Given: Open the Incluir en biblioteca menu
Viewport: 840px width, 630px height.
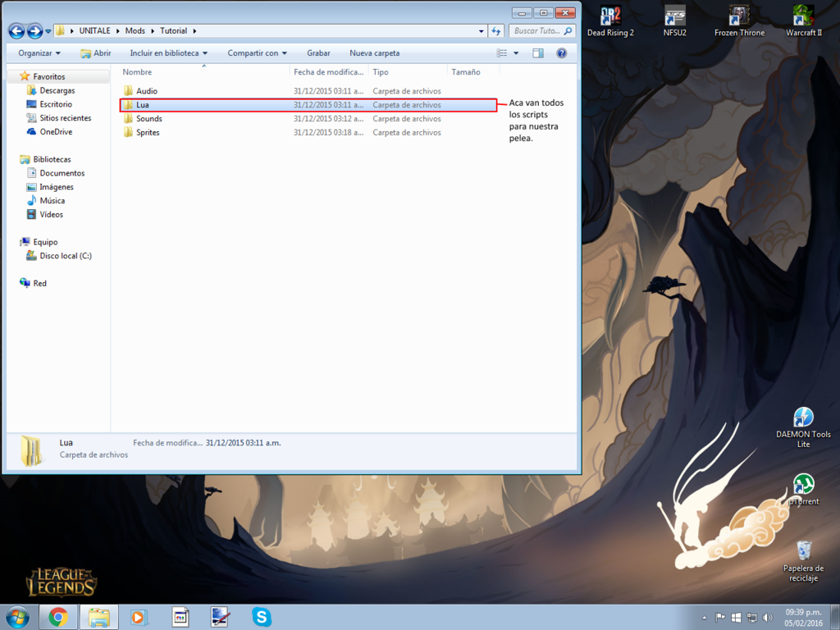Looking at the screenshot, I should [168, 53].
